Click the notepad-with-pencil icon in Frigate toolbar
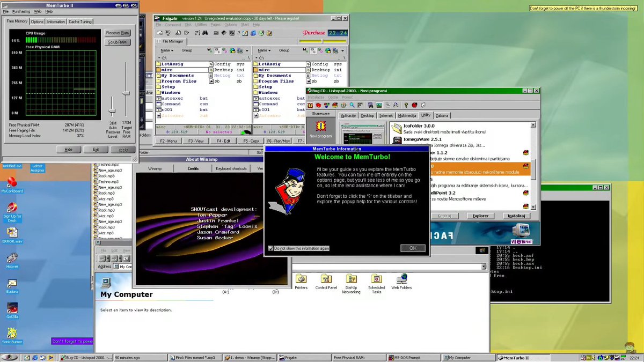Screen dimensions: 644x362 coord(245,33)
